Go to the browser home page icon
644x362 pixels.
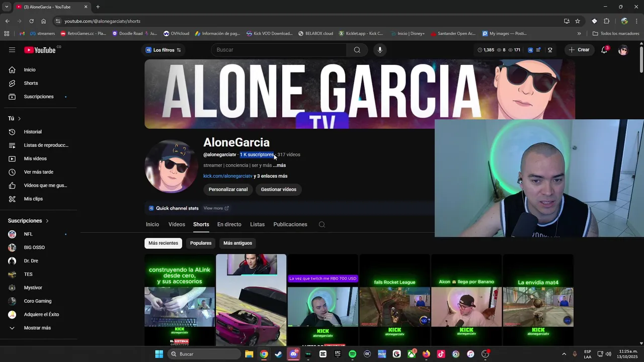(x=43, y=21)
